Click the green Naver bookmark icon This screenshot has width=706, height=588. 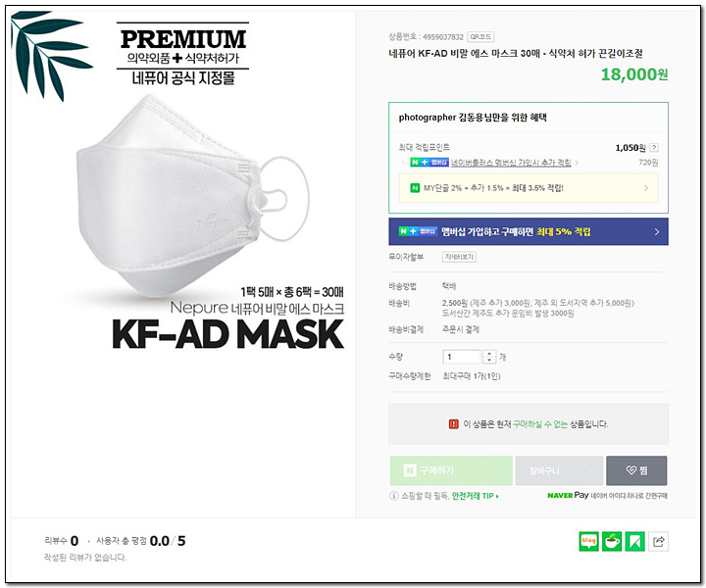(635, 541)
